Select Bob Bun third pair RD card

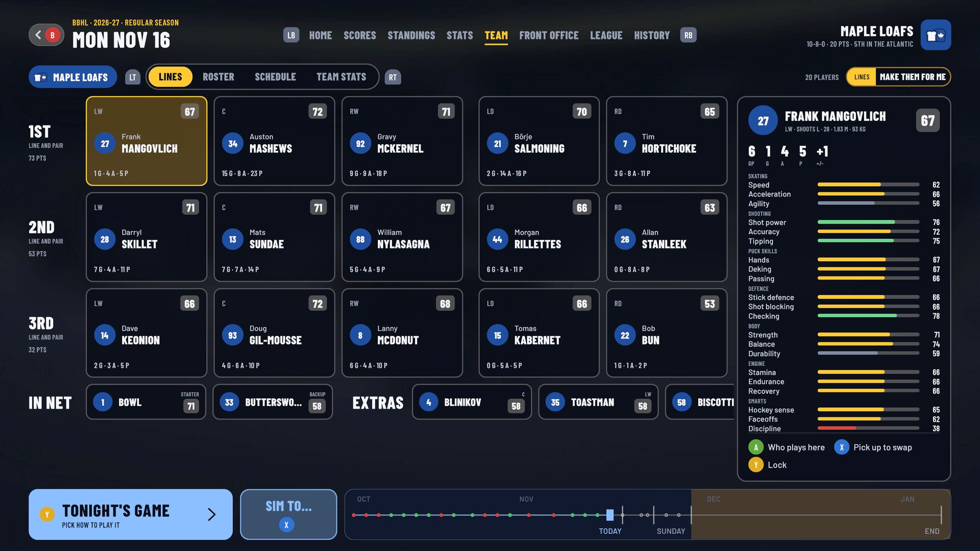point(667,333)
